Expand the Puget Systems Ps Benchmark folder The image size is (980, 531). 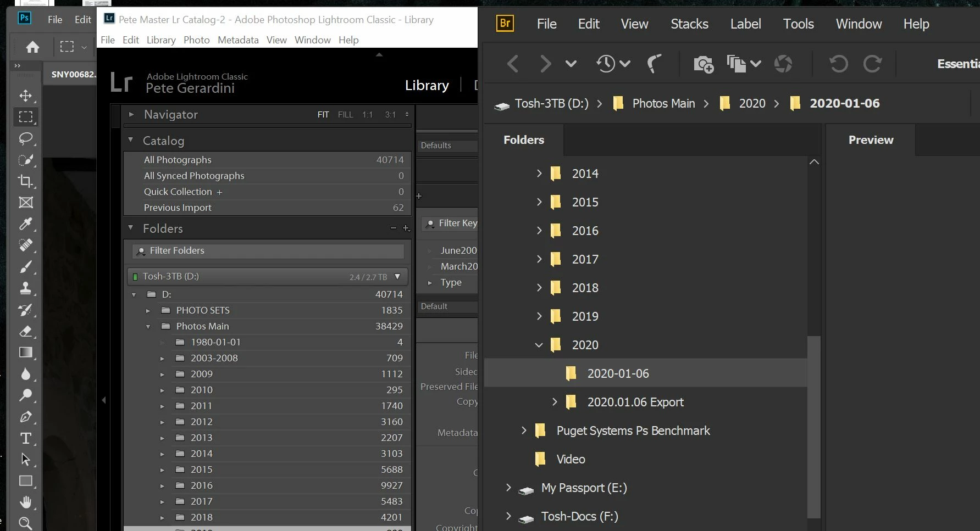click(x=524, y=431)
